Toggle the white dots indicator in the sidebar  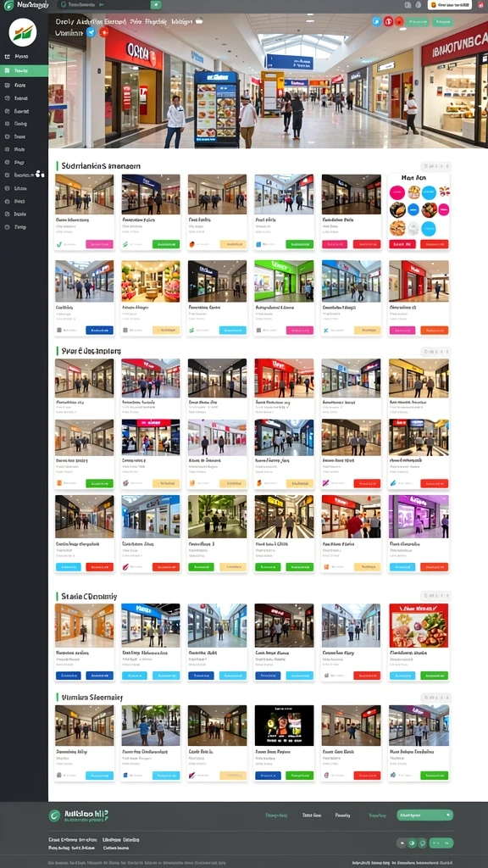[39, 175]
